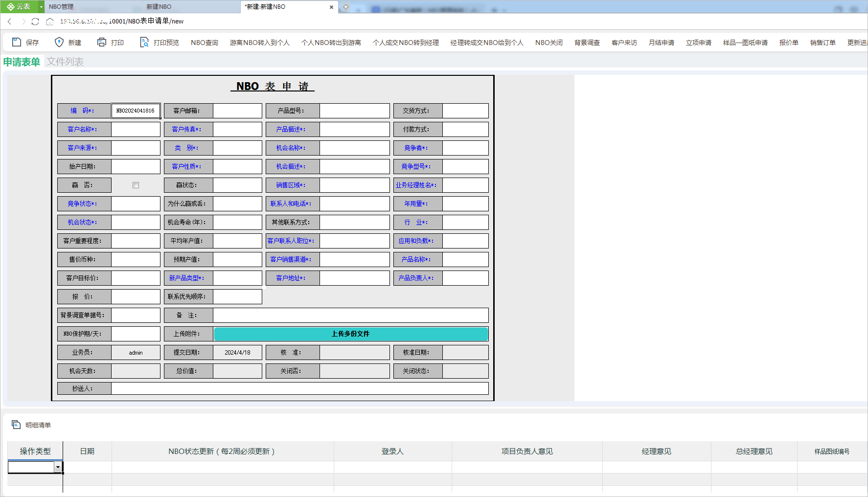Toggle the 赢否 checkbox
The height and width of the screenshot is (497, 868).
(136, 185)
